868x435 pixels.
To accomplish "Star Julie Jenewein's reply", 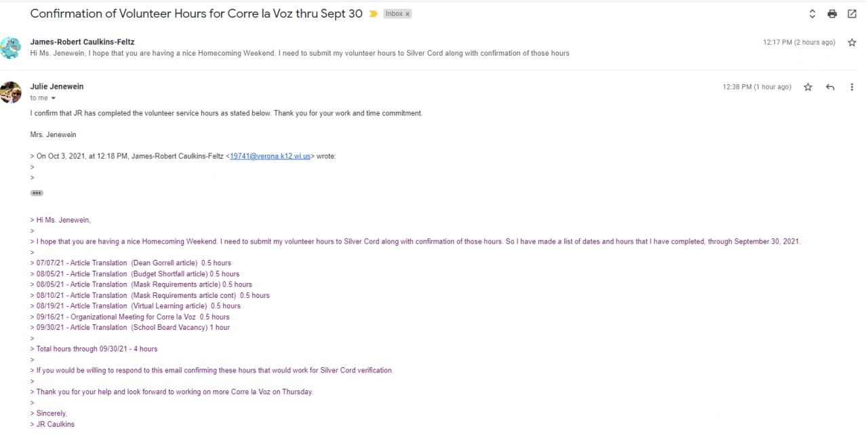I will pos(808,87).
